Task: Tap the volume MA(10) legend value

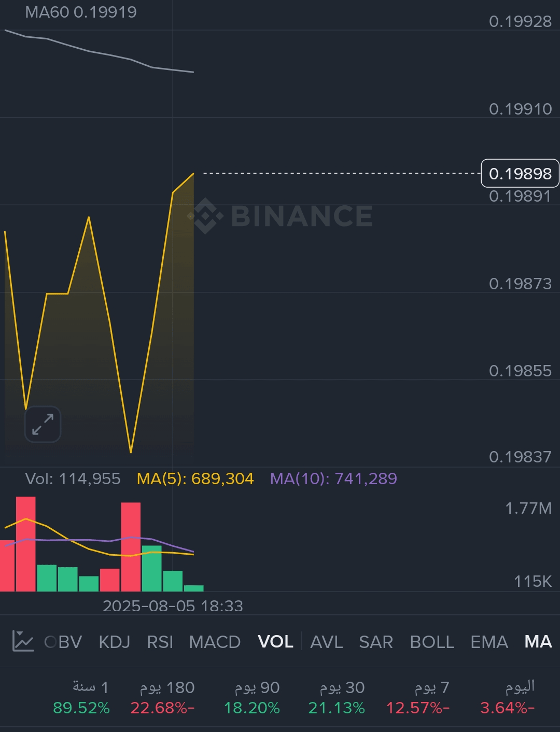Action: pos(333,478)
